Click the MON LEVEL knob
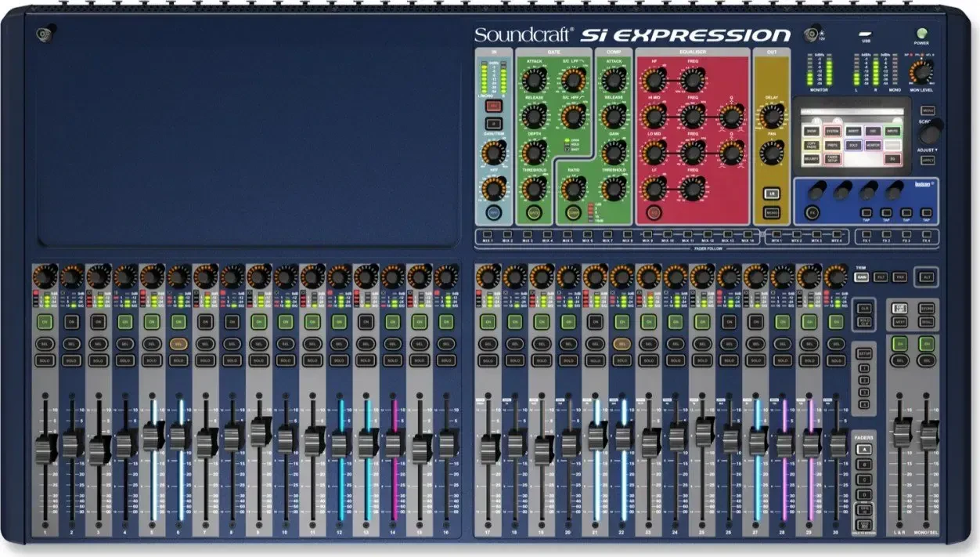 click(x=921, y=72)
